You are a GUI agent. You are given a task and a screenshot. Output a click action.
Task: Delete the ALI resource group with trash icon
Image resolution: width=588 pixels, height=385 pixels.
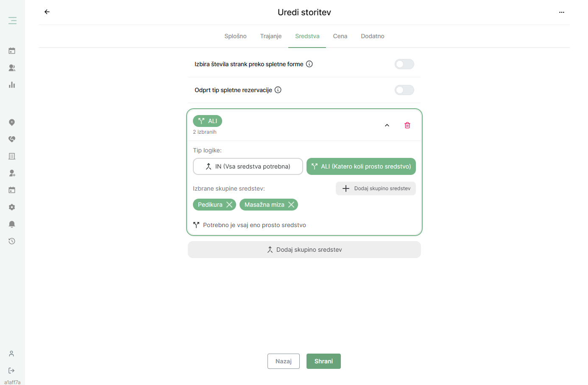(407, 125)
